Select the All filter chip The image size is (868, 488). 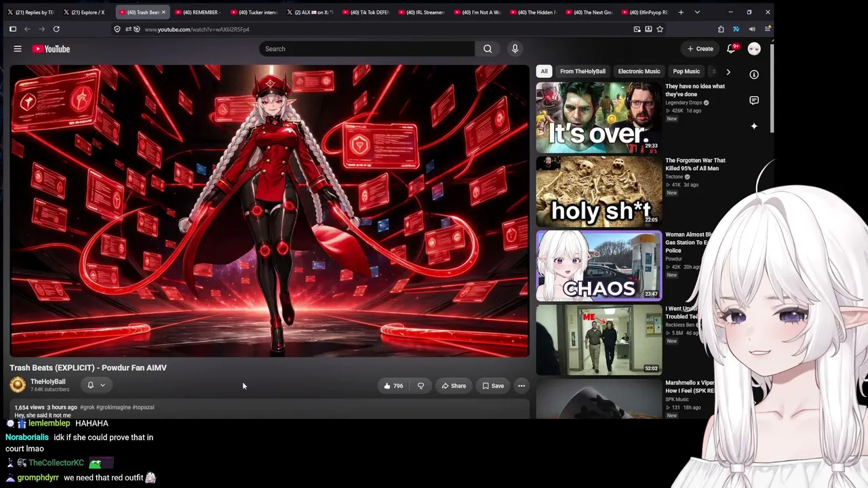click(544, 71)
